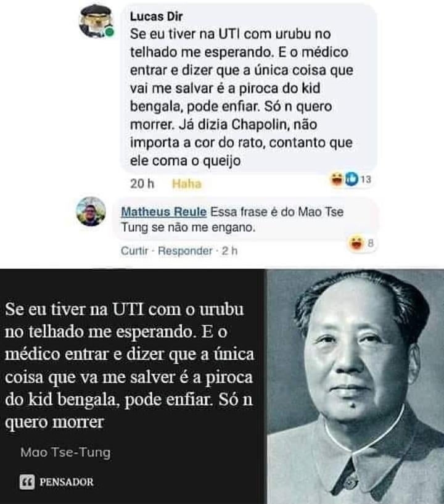Open Lucas Dir's profile picture

[x=96, y=21]
